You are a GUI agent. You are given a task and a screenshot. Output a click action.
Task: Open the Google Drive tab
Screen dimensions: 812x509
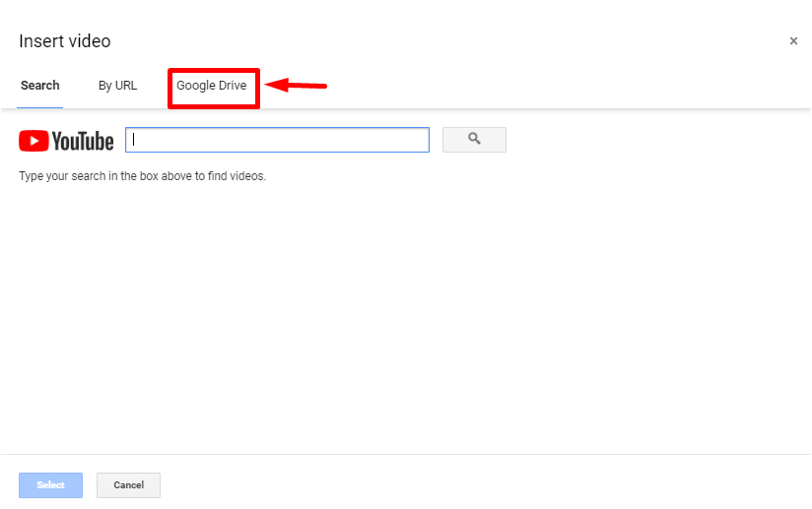pyautogui.click(x=211, y=86)
